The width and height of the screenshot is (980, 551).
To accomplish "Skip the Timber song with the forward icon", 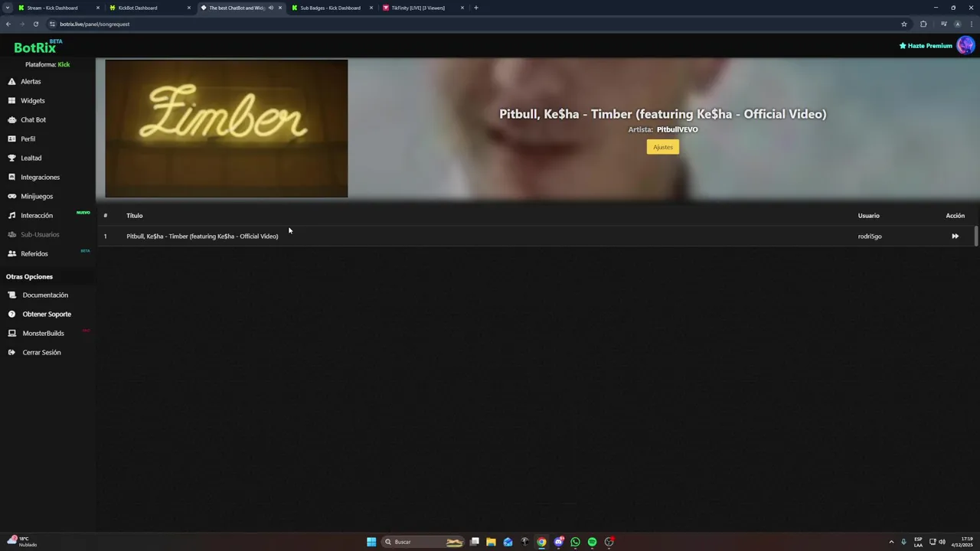I will point(955,236).
